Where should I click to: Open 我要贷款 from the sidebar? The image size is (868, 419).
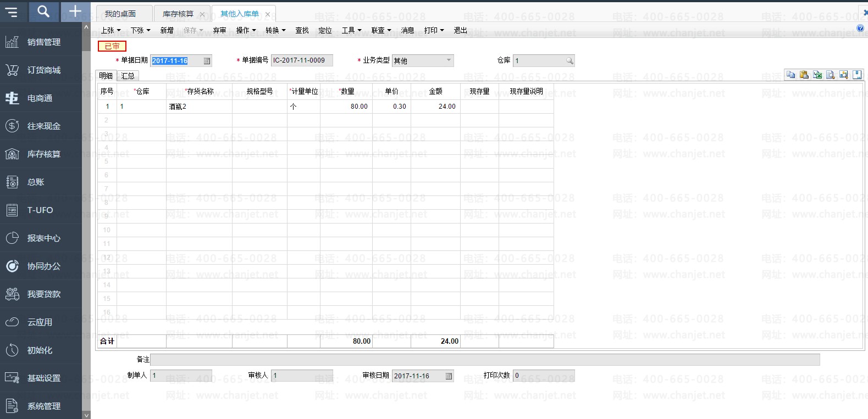click(41, 294)
